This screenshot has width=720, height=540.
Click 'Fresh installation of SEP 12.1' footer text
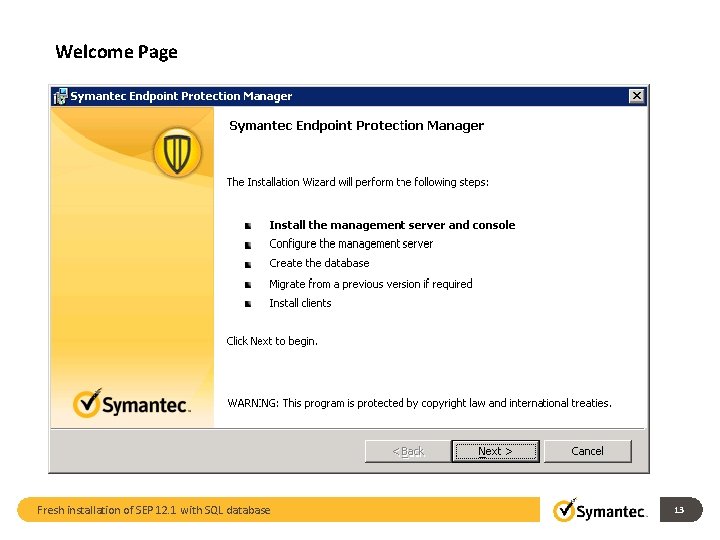(153, 510)
